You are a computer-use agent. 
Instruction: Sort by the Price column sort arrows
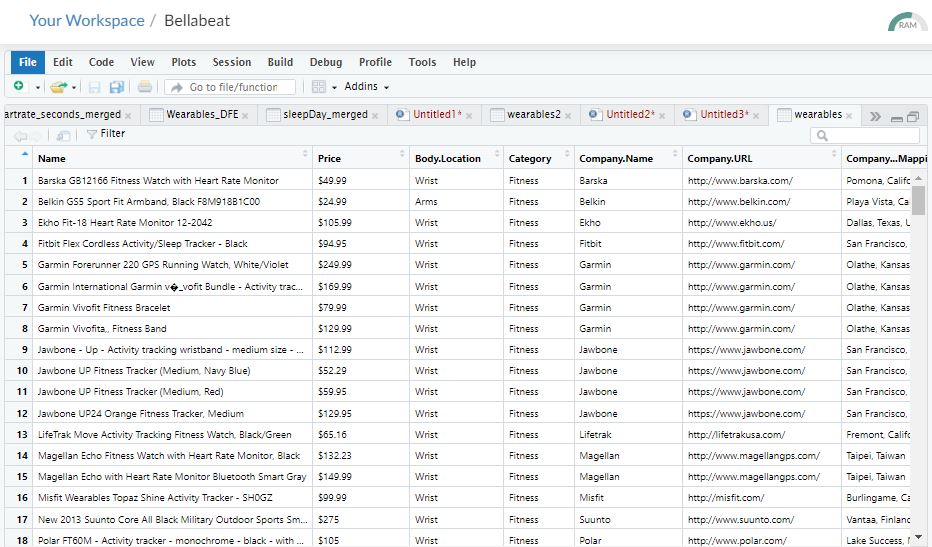tap(402, 154)
